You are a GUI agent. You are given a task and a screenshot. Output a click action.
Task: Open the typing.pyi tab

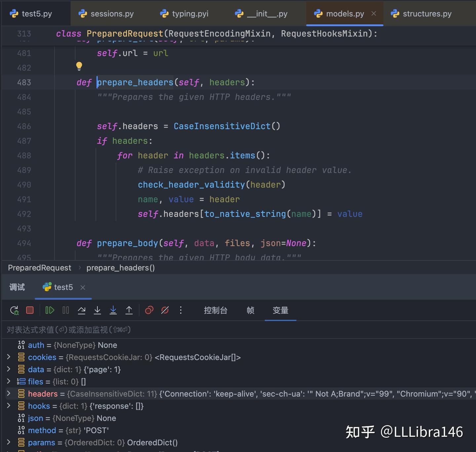click(184, 14)
